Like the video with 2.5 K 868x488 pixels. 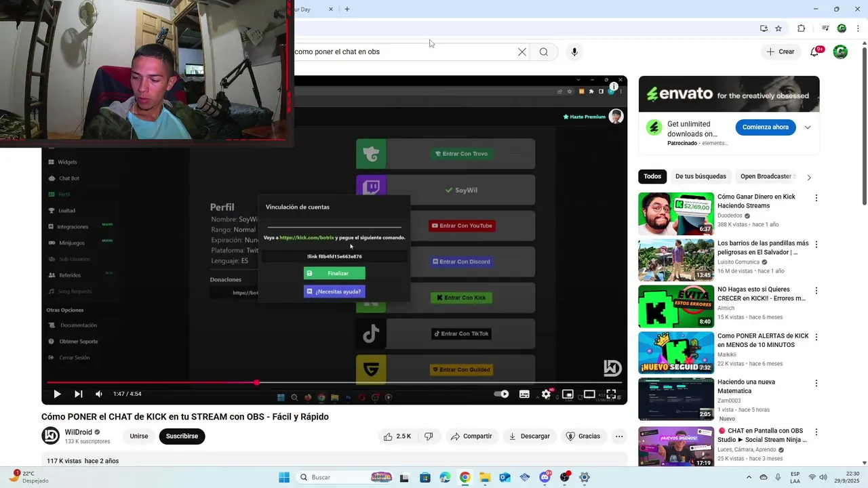(x=397, y=436)
